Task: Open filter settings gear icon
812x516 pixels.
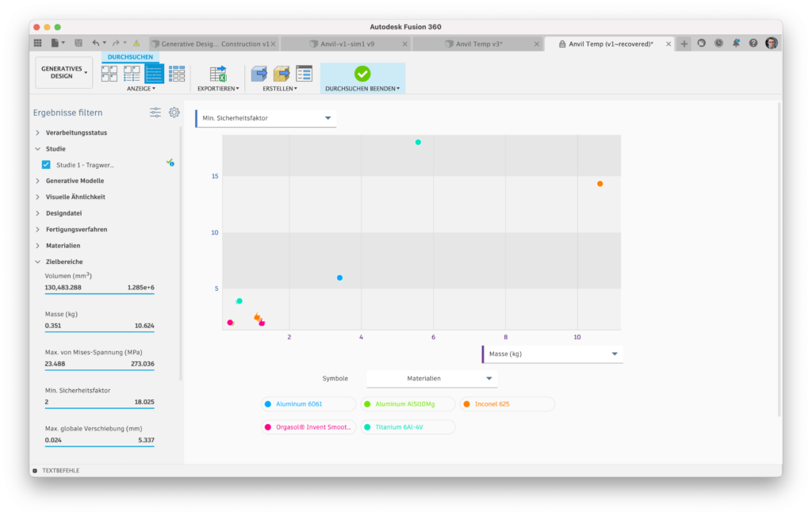Action: pos(174,113)
